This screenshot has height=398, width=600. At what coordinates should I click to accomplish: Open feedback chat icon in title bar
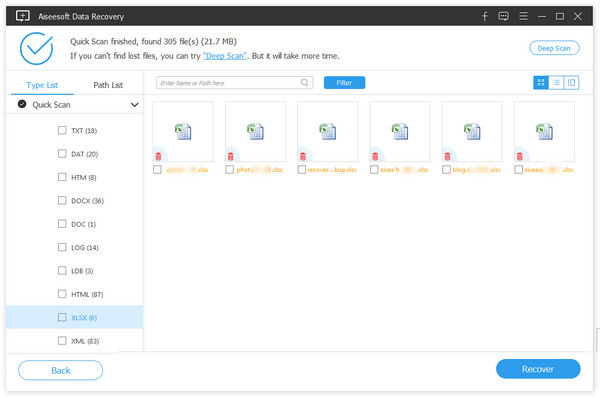coord(504,16)
